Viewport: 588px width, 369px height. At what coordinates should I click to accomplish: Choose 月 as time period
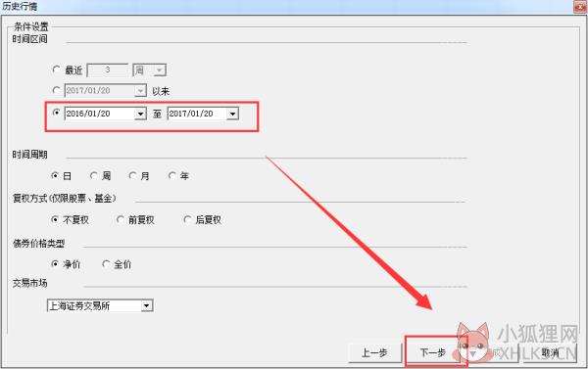coord(132,175)
